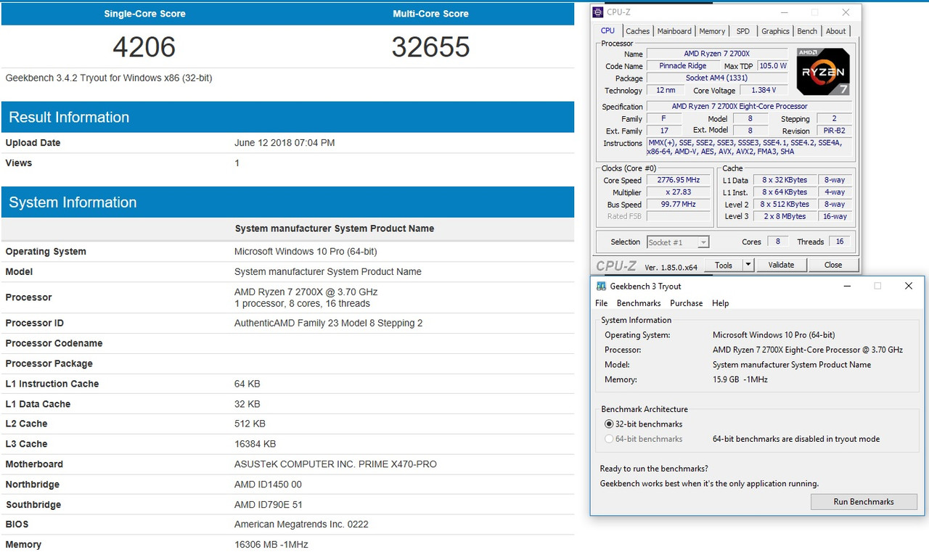
Task: Switch to the Bench tab
Action: pyautogui.click(x=807, y=31)
